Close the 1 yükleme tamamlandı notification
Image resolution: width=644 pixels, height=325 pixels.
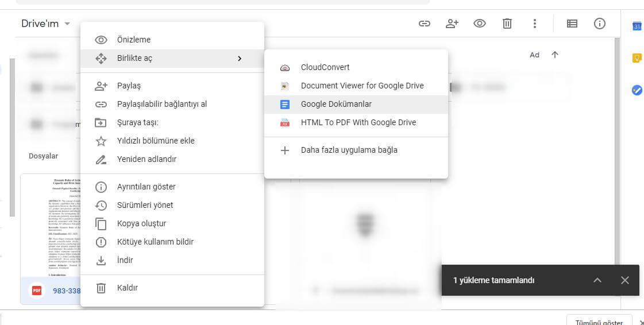tap(624, 280)
